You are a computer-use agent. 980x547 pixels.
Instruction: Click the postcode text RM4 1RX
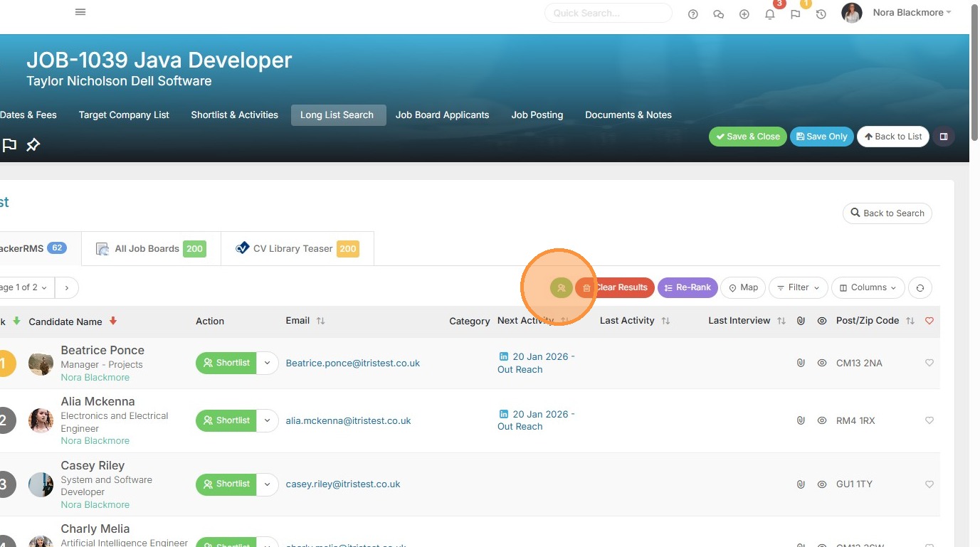point(855,420)
